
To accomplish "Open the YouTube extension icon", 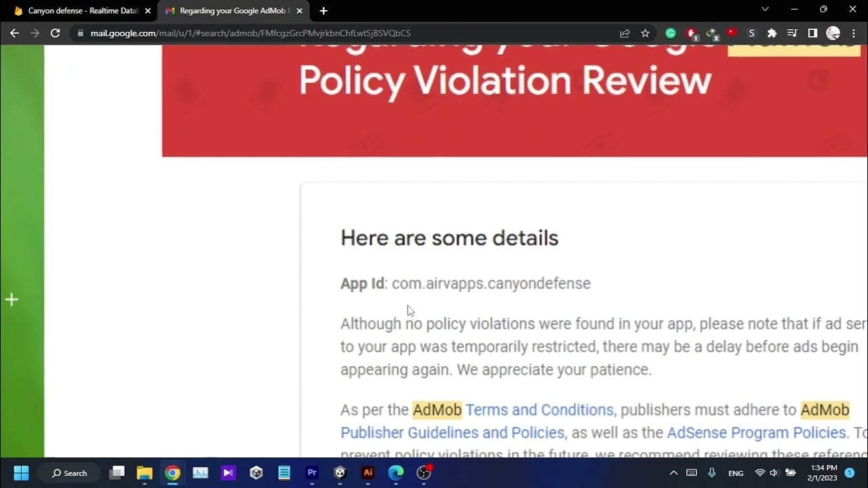I will [x=731, y=33].
